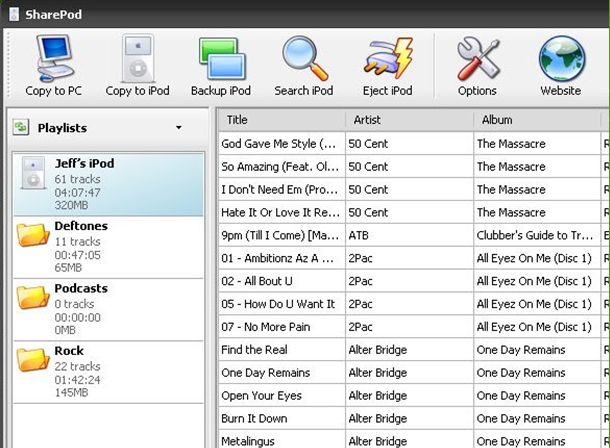Click 2Pac artist in 'All Bout U' row
The width and height of the screenshot is (610, 448).
[410, 281]
